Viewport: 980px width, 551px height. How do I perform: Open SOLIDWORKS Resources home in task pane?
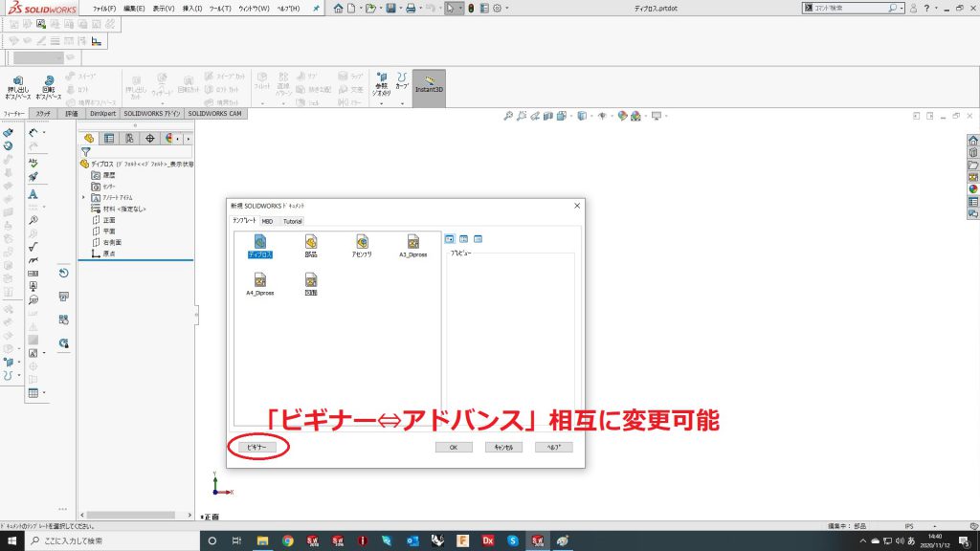pos(972,140)
